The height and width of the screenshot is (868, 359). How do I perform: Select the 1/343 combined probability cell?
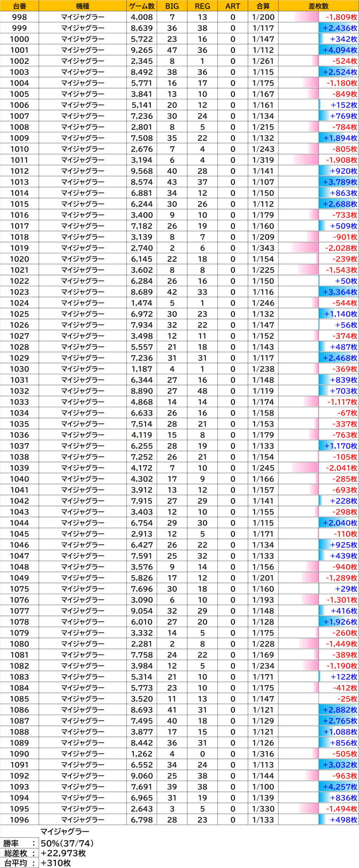coord(263,248)
